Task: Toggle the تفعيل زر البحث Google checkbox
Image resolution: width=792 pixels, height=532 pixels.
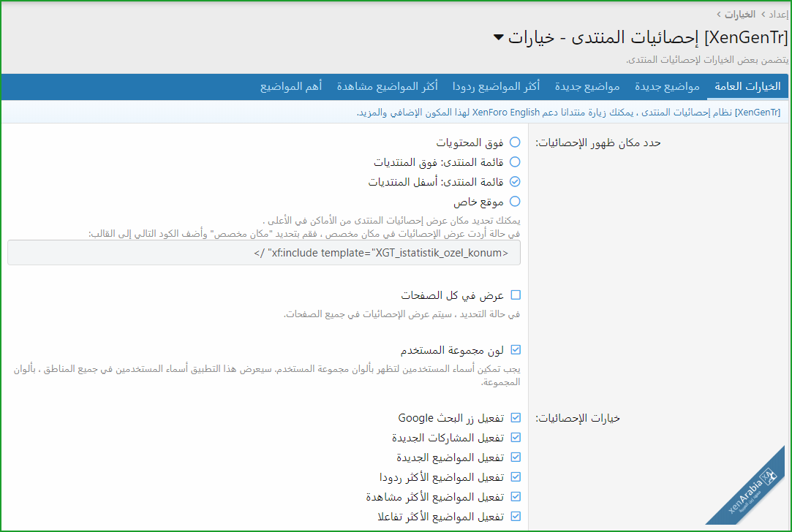Action: pos(516,418)
